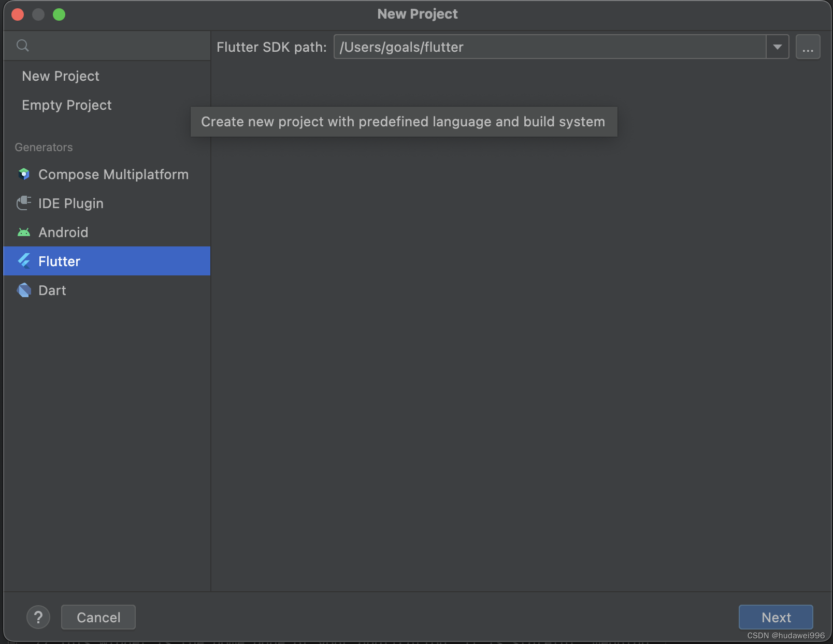Click the Next button
Image resolution: width=833 pixels, height=644 pixels.
(775, 617)
